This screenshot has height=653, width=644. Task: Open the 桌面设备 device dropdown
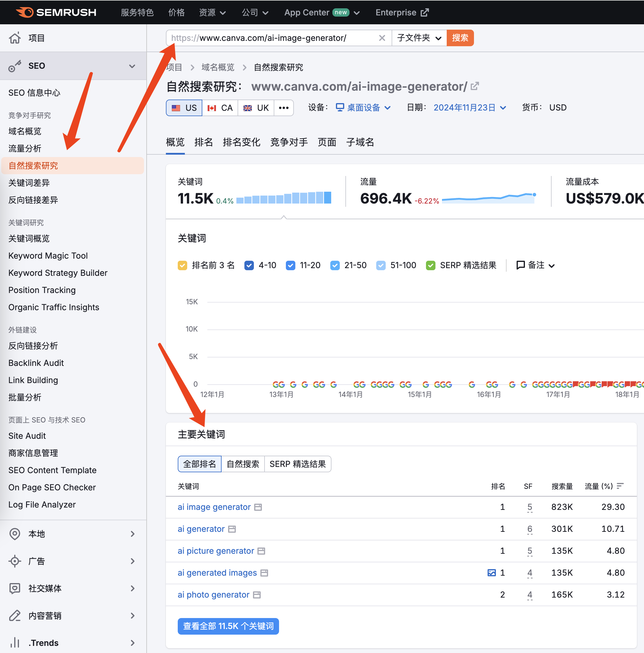pos(363,108)
